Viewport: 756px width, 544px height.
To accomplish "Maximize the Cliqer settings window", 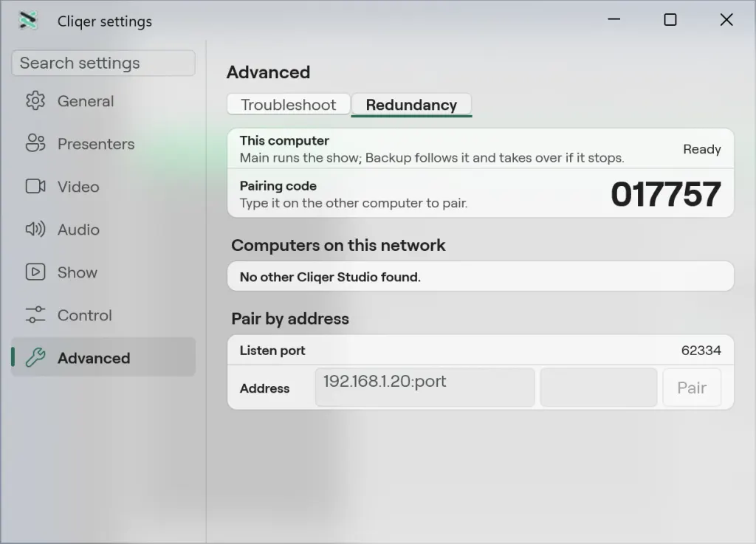I will coord(670,20).
